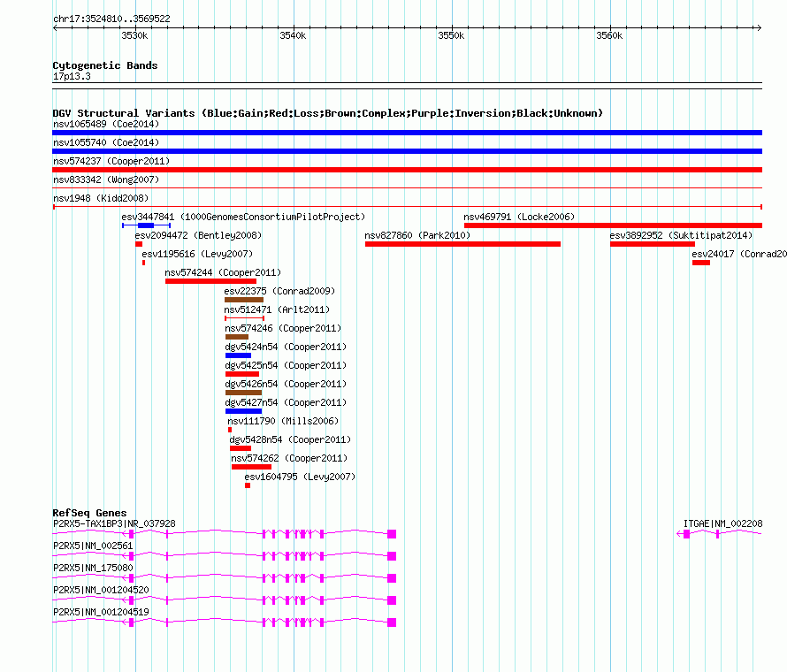Open the nsv512471 (Arlt2011) label
This screenshot has height=672, width=787.
pyautogui.click(x=277, y=309)
